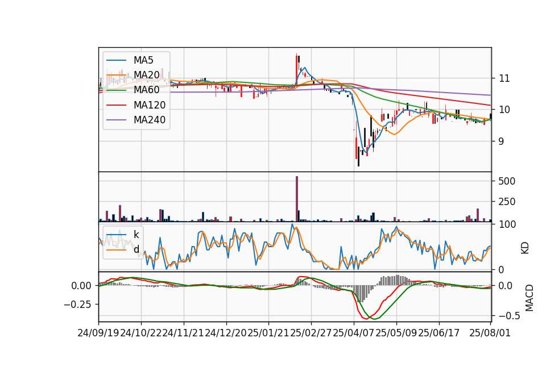Click MACD right tick label 0.0
546x392 pixels.
tap(505, 286)
